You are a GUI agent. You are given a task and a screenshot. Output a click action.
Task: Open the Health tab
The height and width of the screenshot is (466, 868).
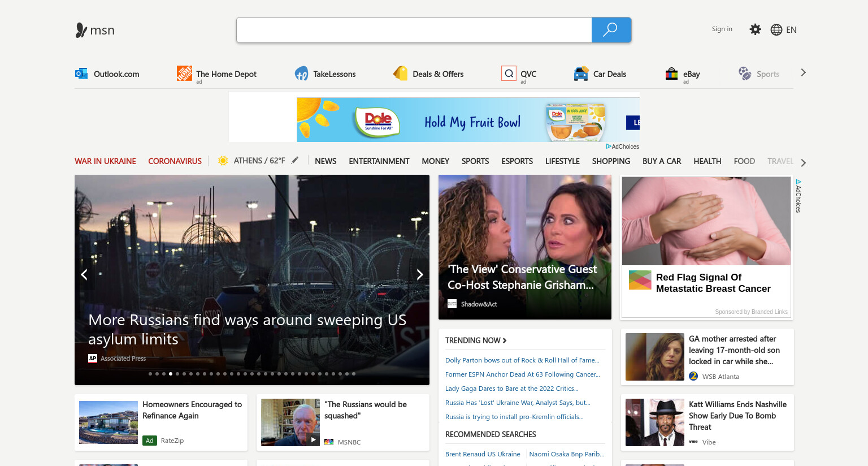coord(708,161)
